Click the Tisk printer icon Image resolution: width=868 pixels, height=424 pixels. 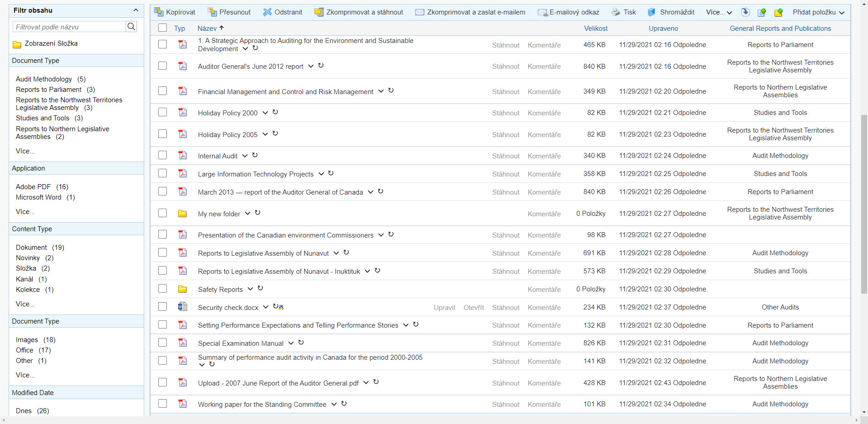tap(616, 12)
